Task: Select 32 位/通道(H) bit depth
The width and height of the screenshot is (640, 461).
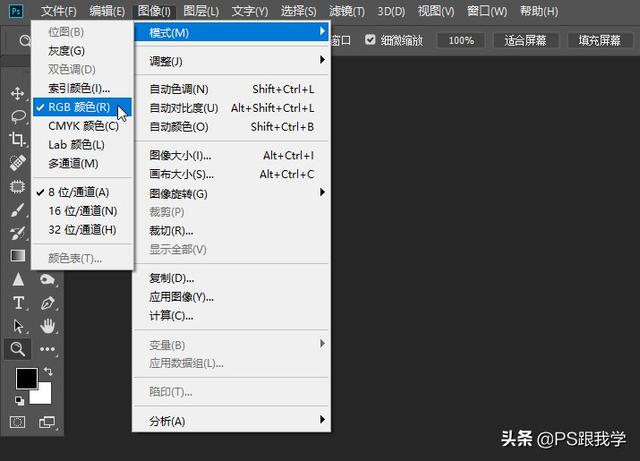Action: (x=82, y=229)
